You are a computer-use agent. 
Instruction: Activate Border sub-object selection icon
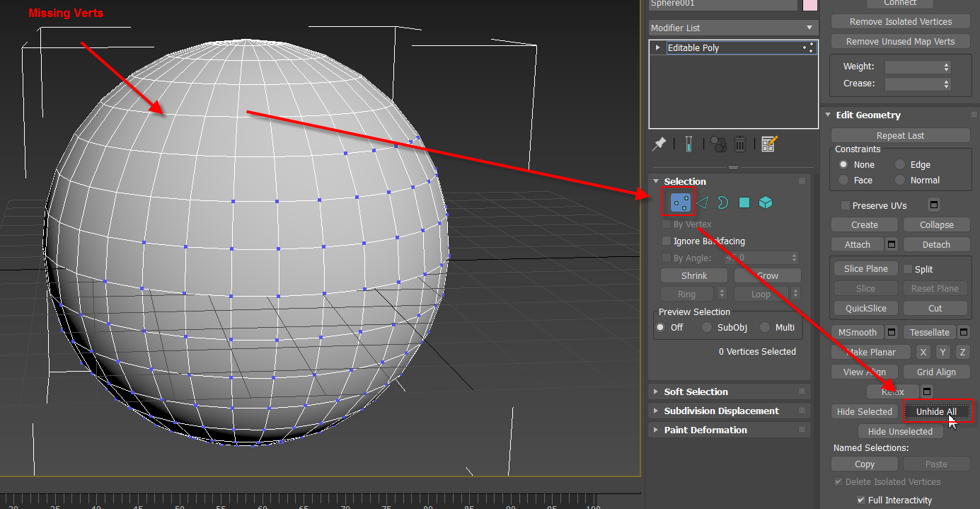(x=722, y=203)
